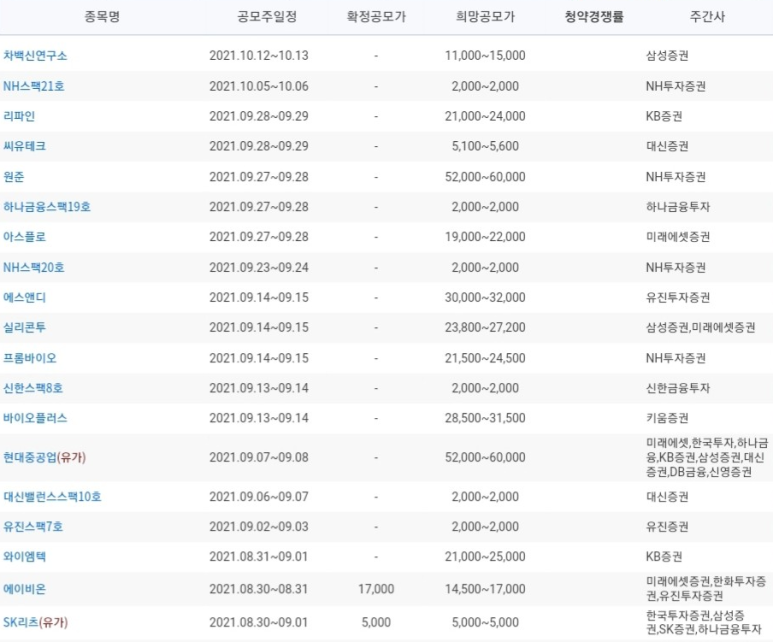Click the 공모주일정 column header

tap(267, 17)
